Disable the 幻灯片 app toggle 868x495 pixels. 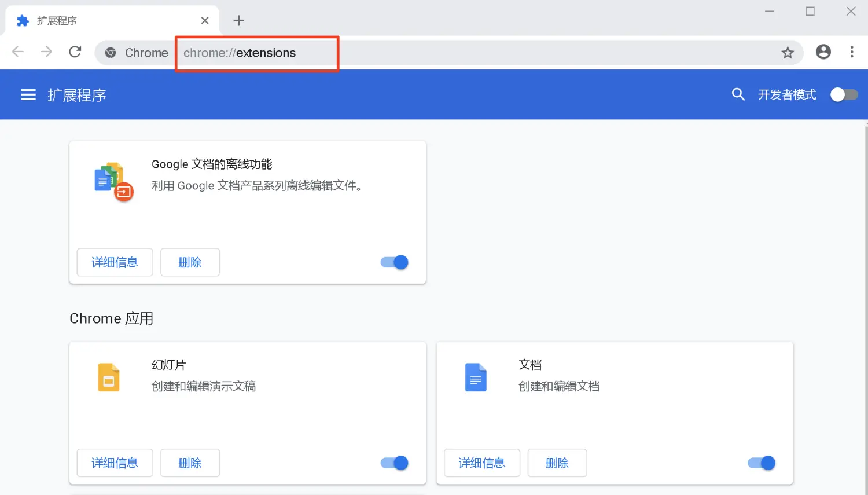(x=395, y=463)
